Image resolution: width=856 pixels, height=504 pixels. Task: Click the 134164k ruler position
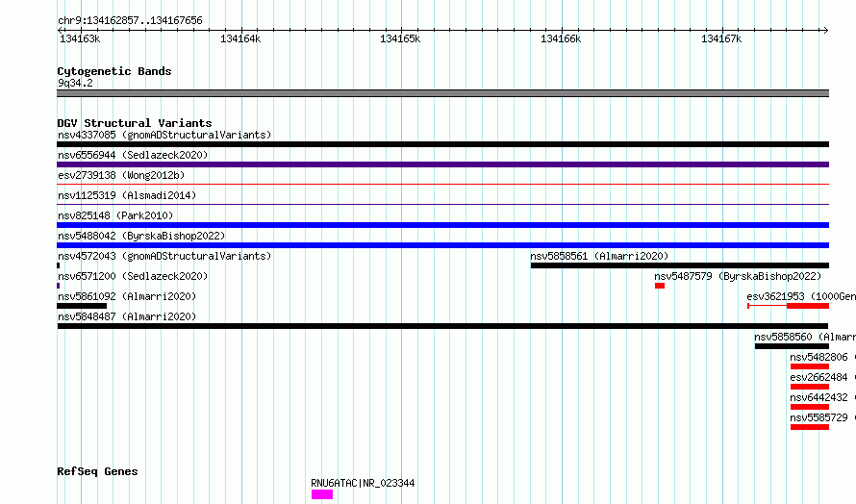pyautogui.click(x=240, y=38)
